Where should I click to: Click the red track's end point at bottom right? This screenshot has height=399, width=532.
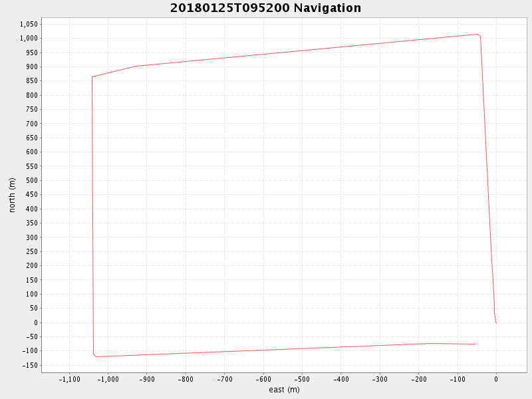475,344
